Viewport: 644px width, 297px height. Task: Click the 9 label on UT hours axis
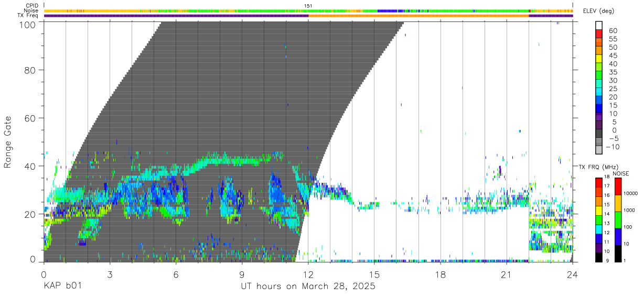click(x=242, y=274)
